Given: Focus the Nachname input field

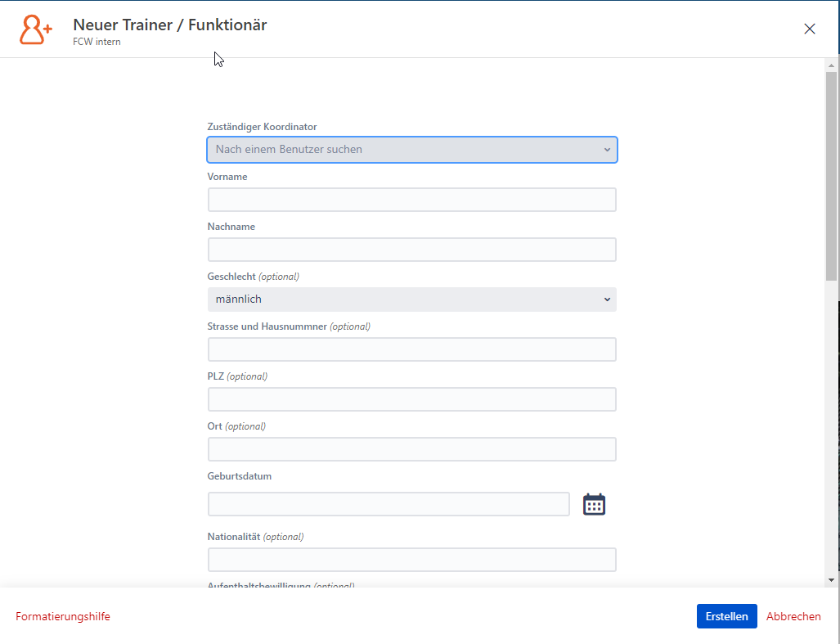Looking at the screenshot, I should 412,250.
